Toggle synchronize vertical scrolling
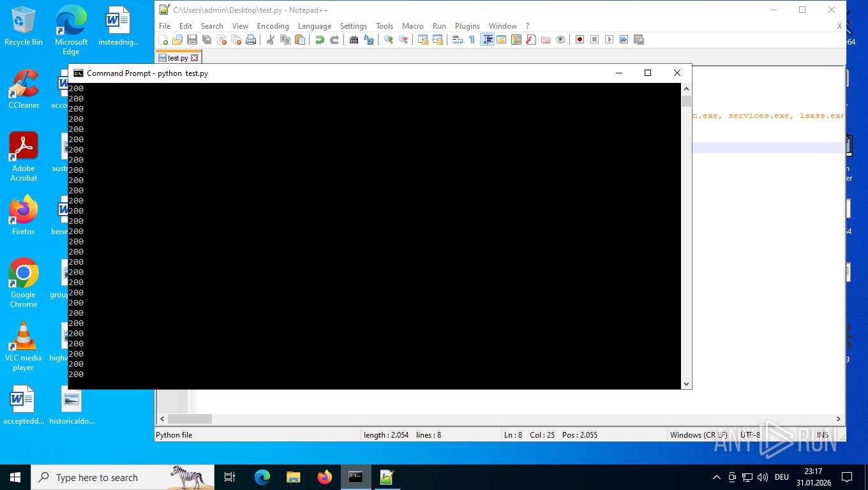The width and height of the screenshot is (868, 490). pyautogui.click(x=423, y=40)
